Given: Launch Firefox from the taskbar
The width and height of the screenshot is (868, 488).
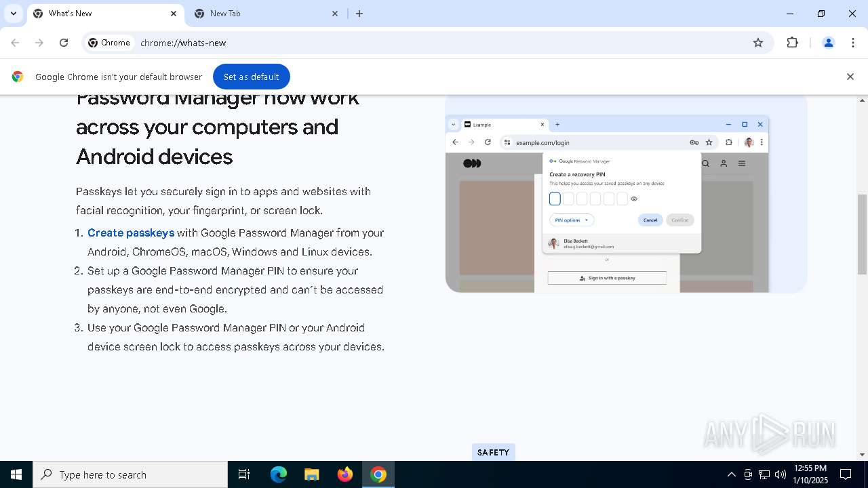Looking at the screenshot, I should (345, 474).
